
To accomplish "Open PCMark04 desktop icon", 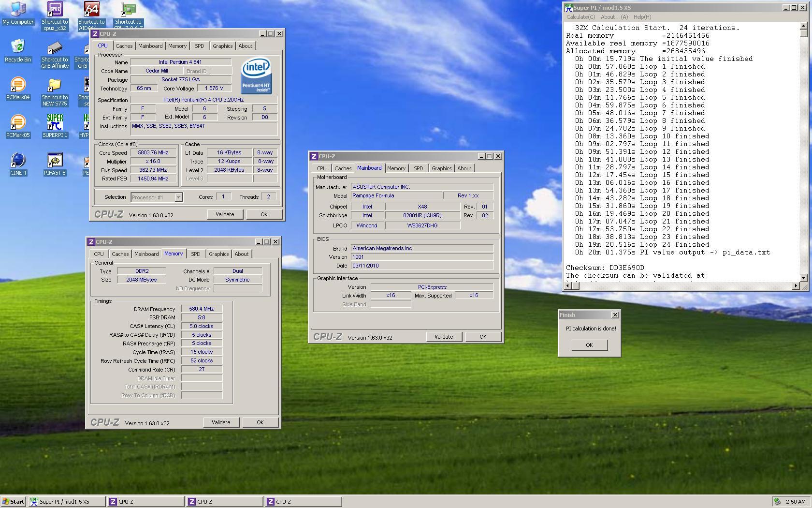I will pos(18,89).
